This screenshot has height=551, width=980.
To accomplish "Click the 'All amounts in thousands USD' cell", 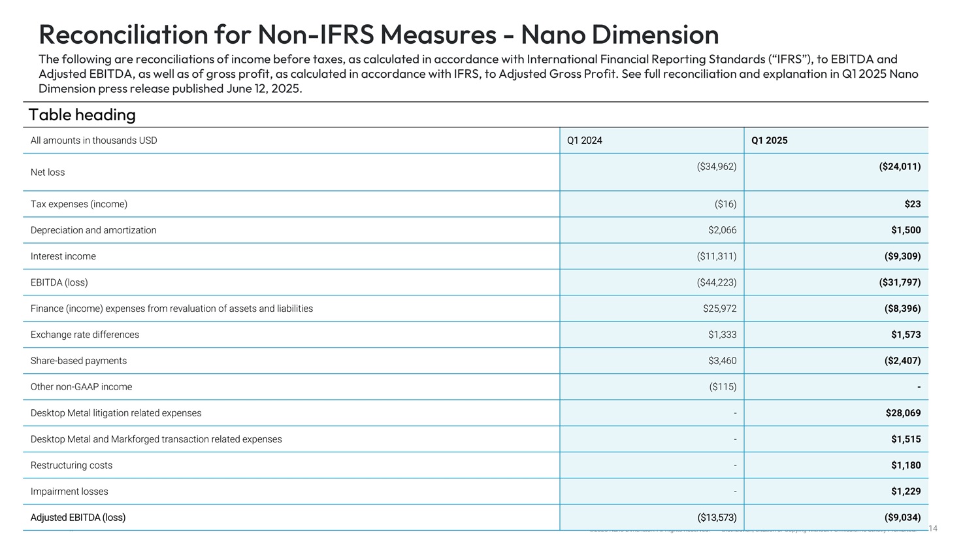I will coord(94,141).
